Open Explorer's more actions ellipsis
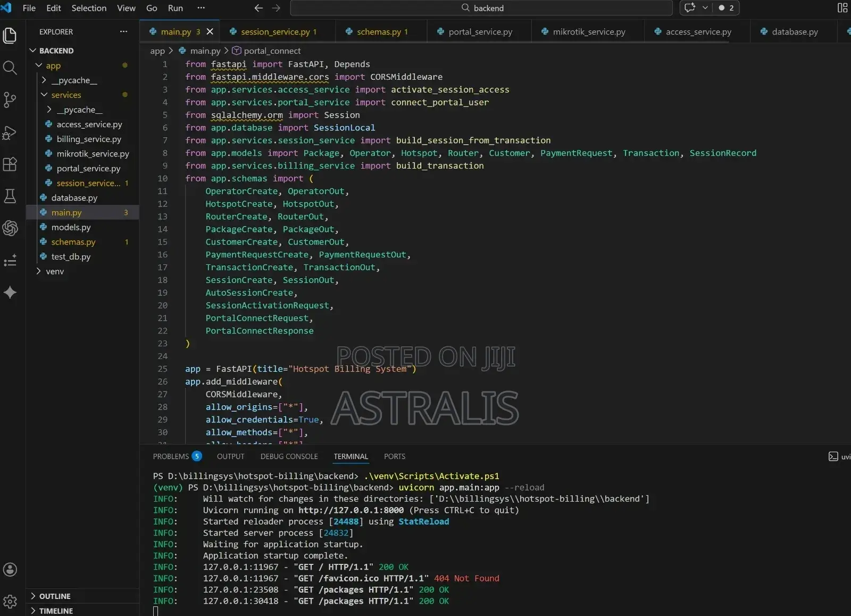 [x=123, y=31]
